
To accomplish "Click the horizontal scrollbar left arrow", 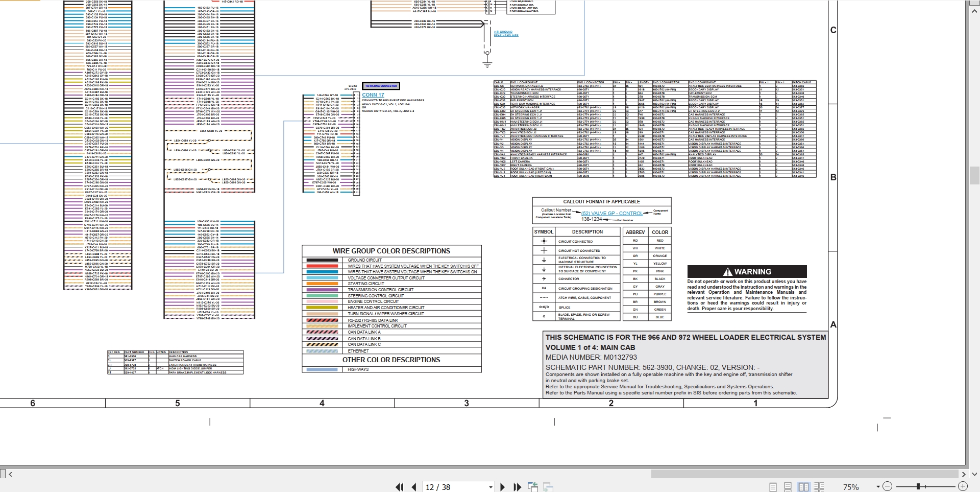I will point(11,474).
